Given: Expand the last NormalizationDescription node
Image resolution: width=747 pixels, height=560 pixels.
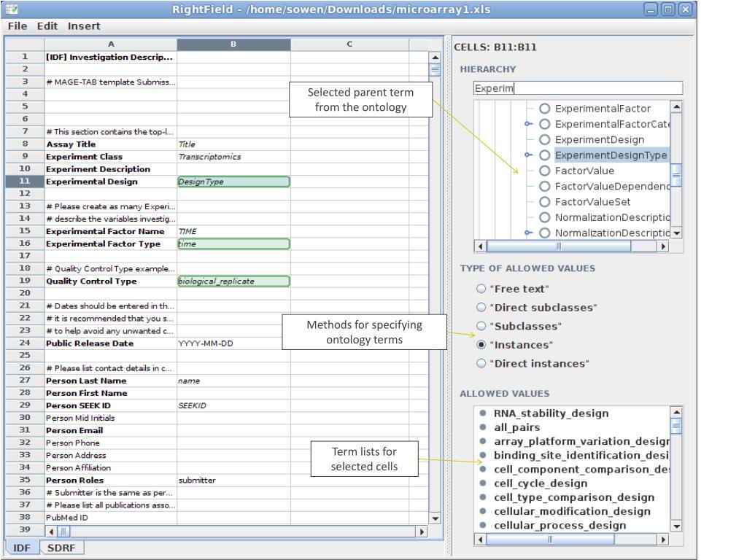Looking at the screenshot, I should tap(528, 233).
